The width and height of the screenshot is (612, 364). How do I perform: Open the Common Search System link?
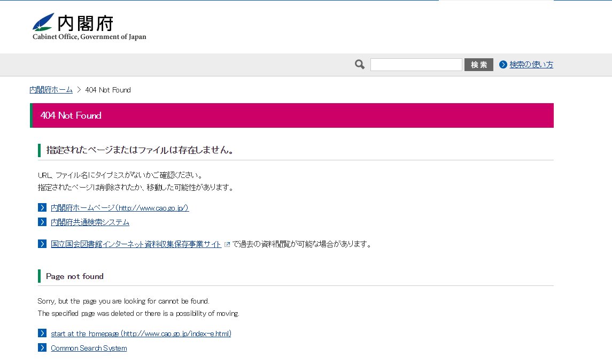[89, 348]
